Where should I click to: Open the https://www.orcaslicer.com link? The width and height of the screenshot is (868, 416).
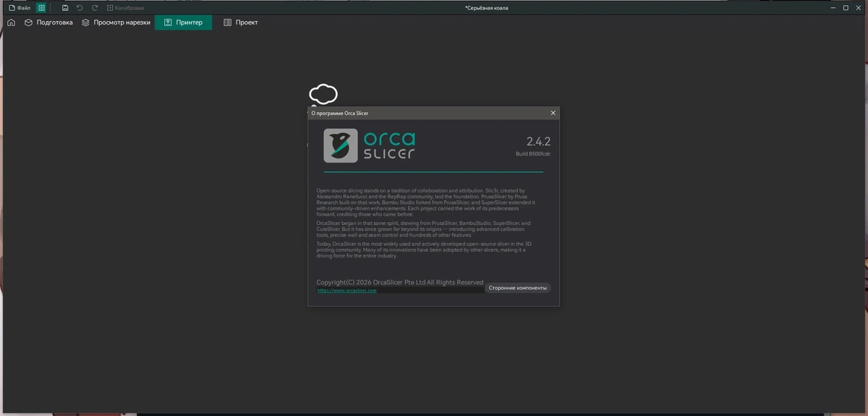(x=346, y=290)
